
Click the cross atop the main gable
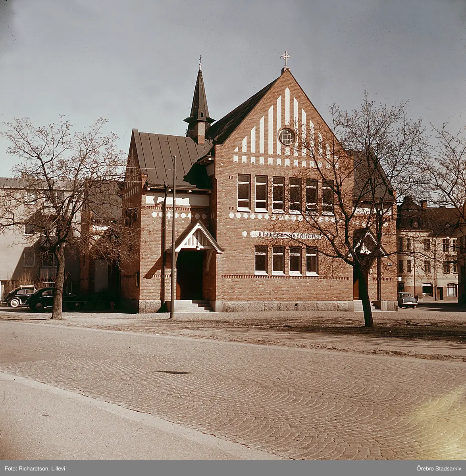(285, 58)
